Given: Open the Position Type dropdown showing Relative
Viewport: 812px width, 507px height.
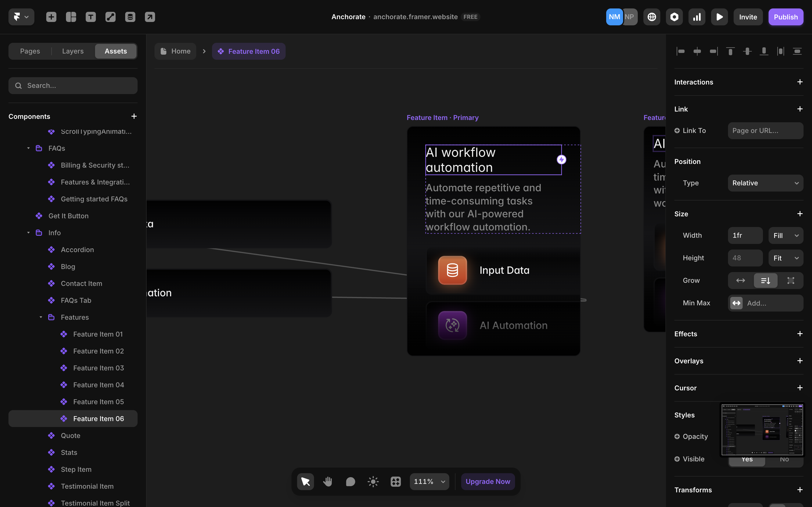Looking at the screenshot, I should [x=765, y=183].
